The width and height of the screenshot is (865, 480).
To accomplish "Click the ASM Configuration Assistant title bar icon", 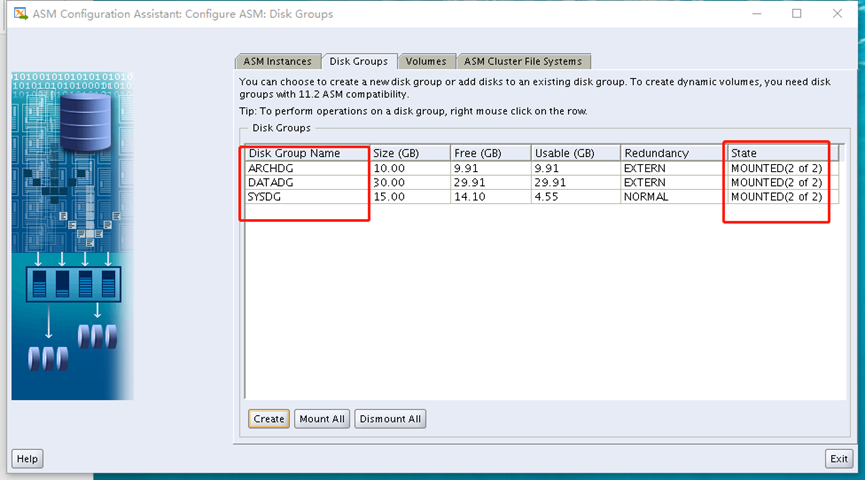I will coord(20,14).
